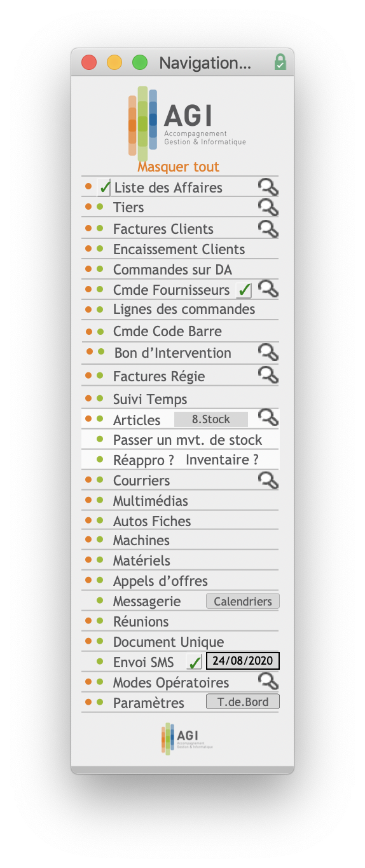This screenshot has height=868, width=365.
Task: Click the T.de.Bord button
Action: pyautogui.click(x=243, y=702)
